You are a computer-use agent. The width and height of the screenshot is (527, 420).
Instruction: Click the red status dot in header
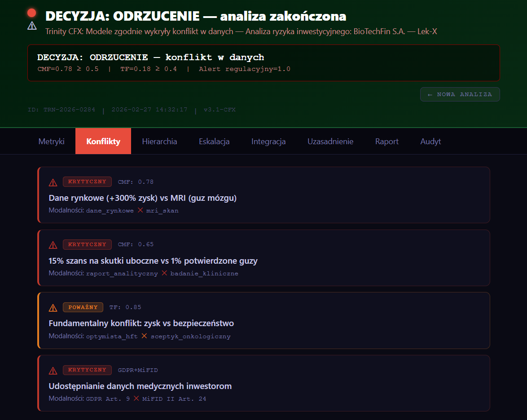(32, 13)
